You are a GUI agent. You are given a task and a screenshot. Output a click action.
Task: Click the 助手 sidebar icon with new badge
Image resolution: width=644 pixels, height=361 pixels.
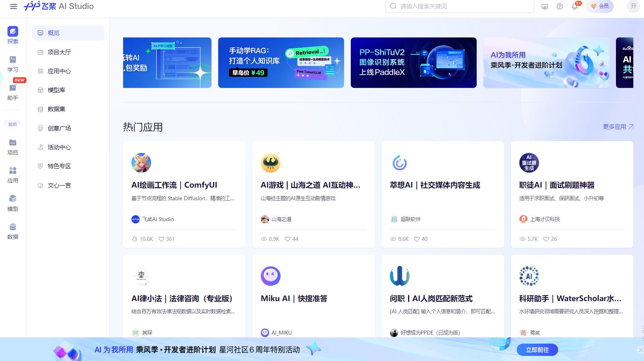click(x=13, y=91)
